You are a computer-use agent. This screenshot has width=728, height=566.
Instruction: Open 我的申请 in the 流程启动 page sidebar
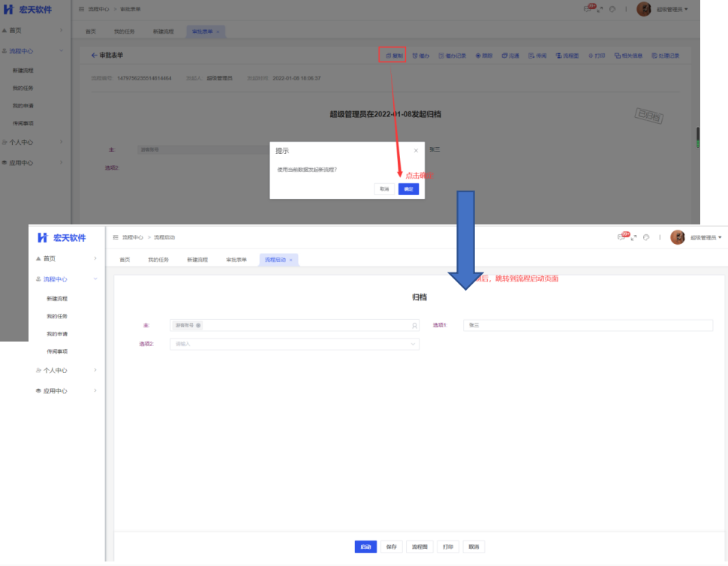tap(57, 334)
